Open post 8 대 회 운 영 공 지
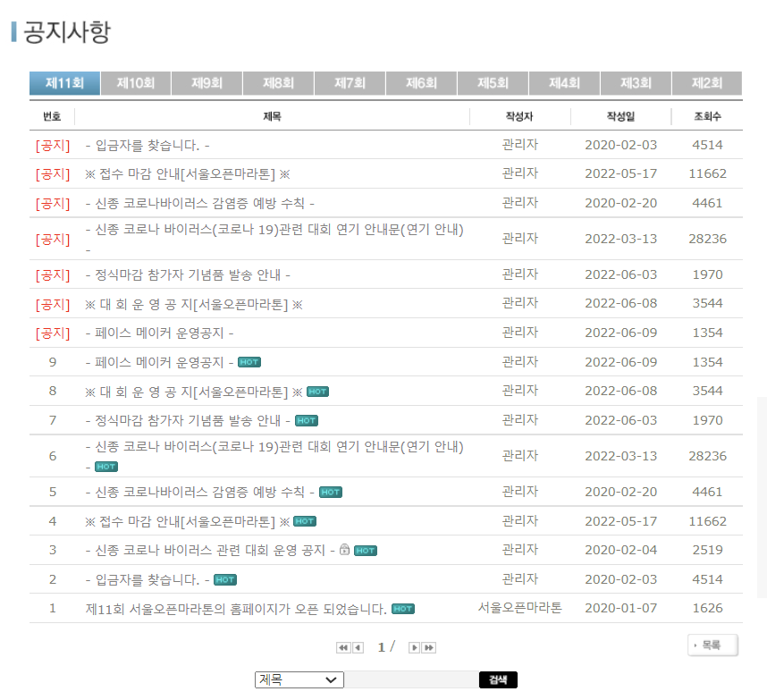The width and height of the screenshot is (767, 700). (x=194, y=392)
